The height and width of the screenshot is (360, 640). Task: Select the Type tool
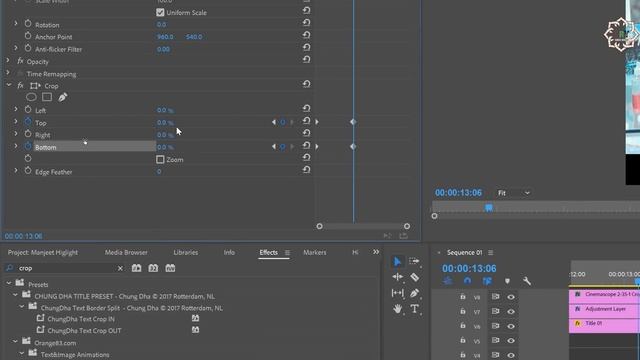tap(414, 309)
